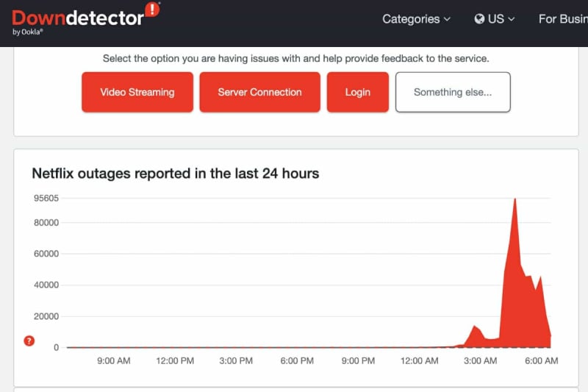Click the Netflix outages chart heading

point(175,174)
